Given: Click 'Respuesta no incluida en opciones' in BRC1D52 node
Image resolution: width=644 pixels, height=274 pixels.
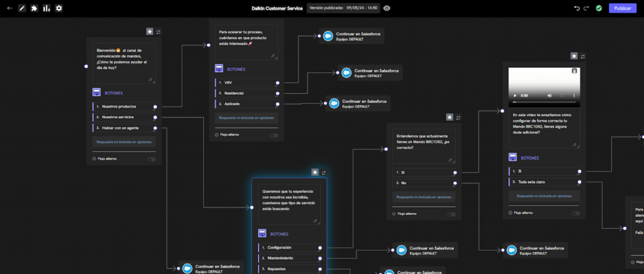Looking at the screenshot, I should [423, 197].
